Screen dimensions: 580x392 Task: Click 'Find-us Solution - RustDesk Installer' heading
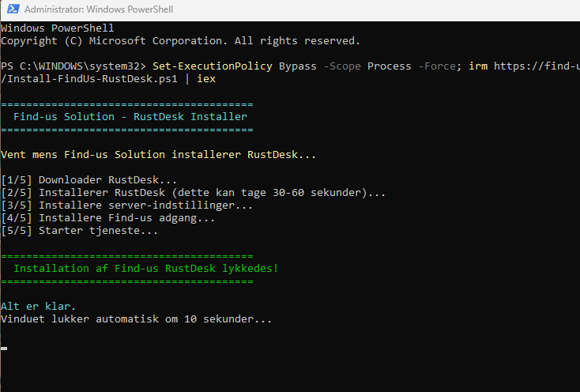(130, 117)
